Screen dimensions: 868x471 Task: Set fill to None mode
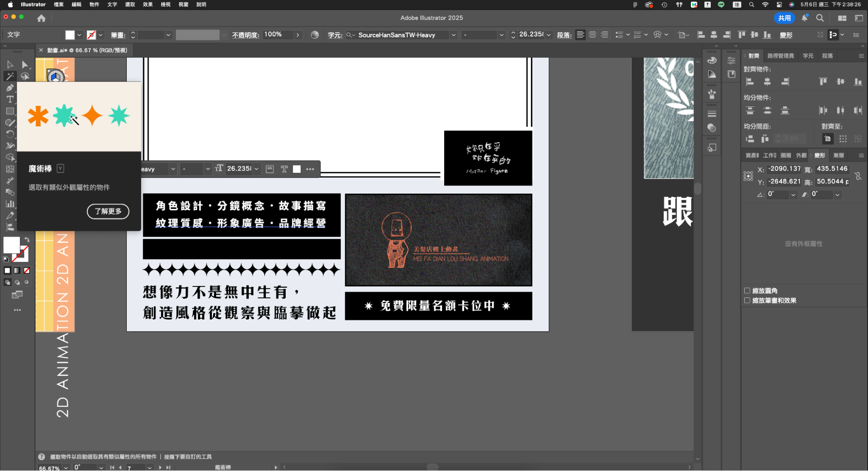(x=27, y=271)
